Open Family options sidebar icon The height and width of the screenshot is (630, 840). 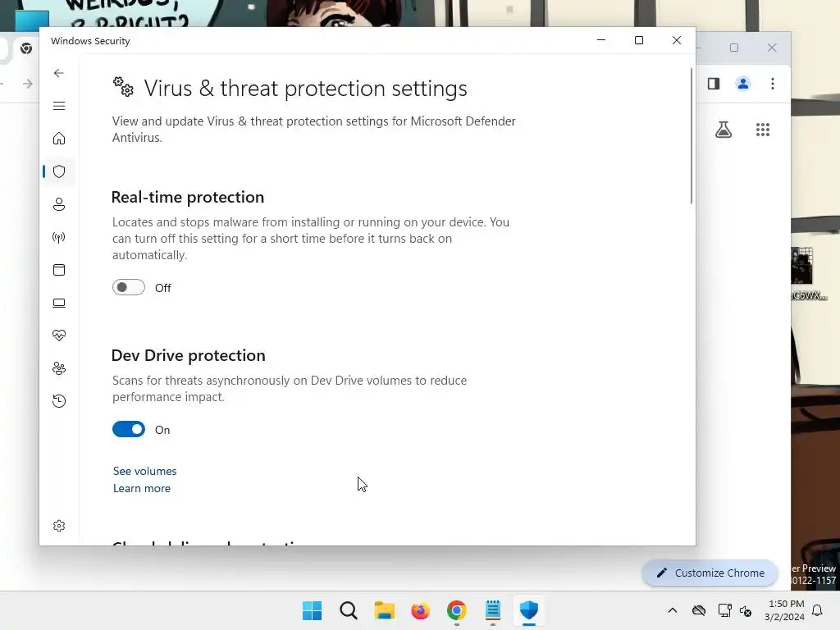click(59, 368)
